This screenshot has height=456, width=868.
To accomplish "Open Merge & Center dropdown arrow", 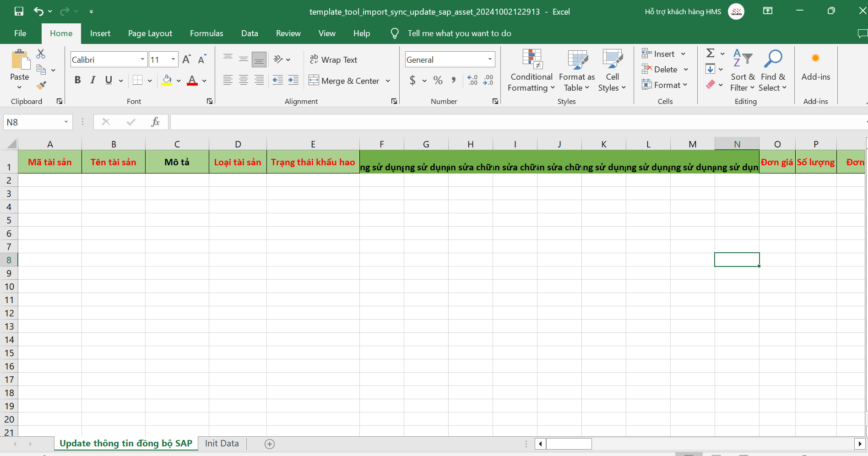I will click(388, 81).
